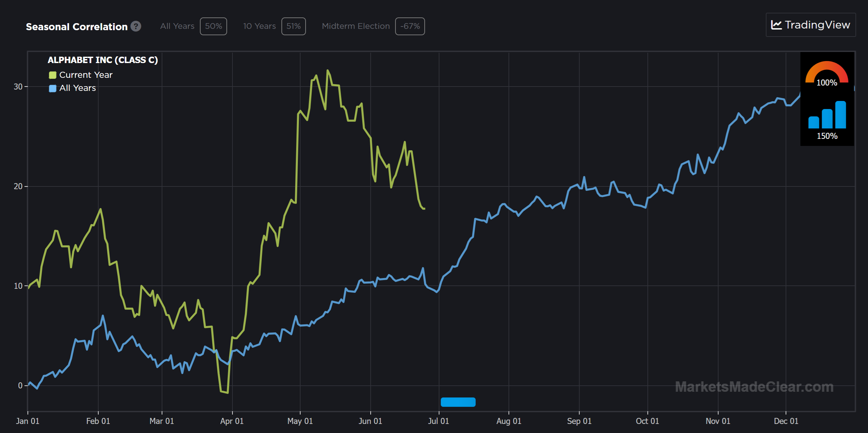Click the 'Feb 01' x-axis label
The height and width of the screenshot is (433, 868).
(x=98, y=421)
